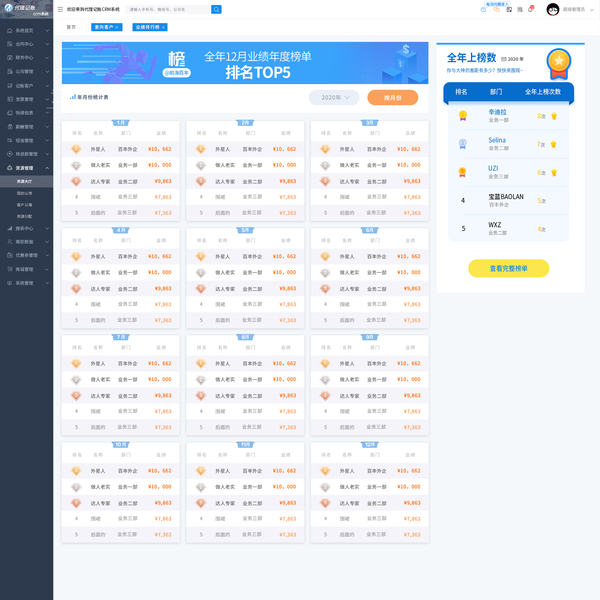Collapse the 资源管理 menu chevron

pos(47,168)
